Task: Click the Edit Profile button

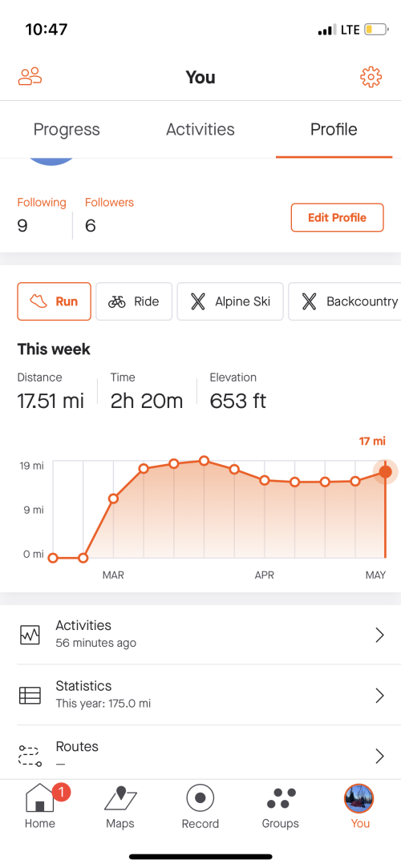Action: pyautogui.click(x=338, y=217)
